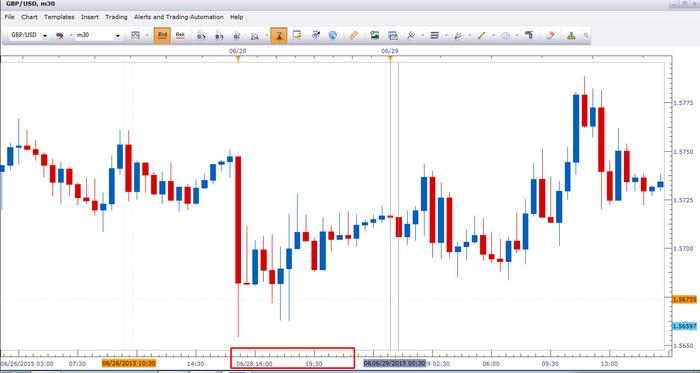Image resolution: width=700 pixels, height=373 pixels.
Task: Click the chart elements properties icon
Action: pos(529,35)
